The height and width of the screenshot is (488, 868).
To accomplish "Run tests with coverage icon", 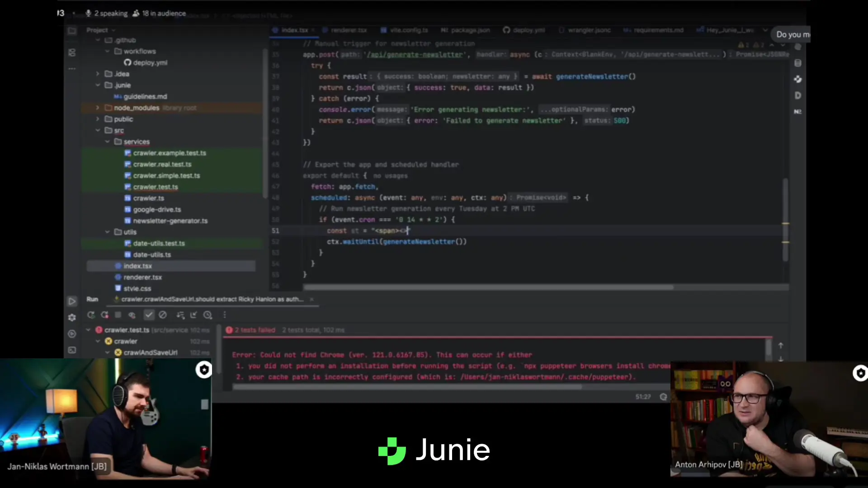I will tap(132, 315).
